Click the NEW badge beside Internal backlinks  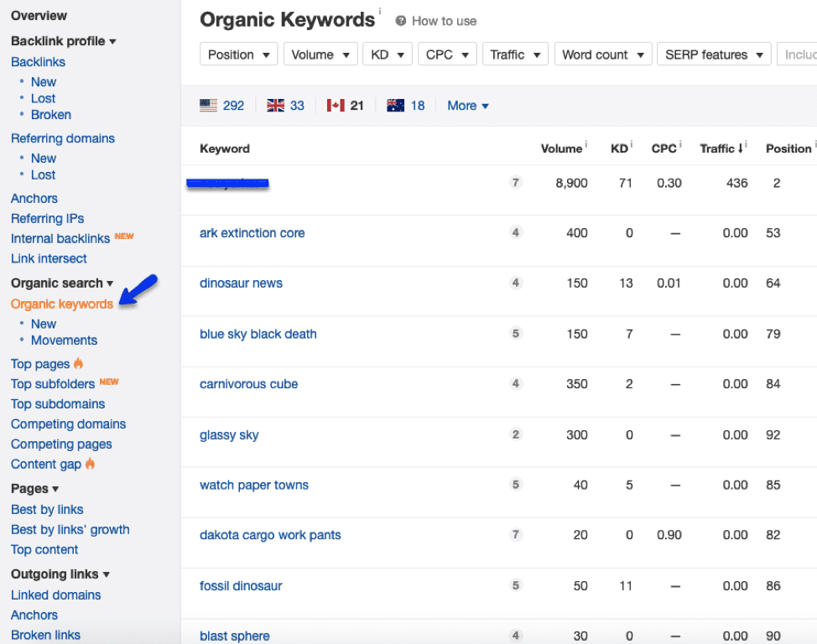click(x=123, y=236)
